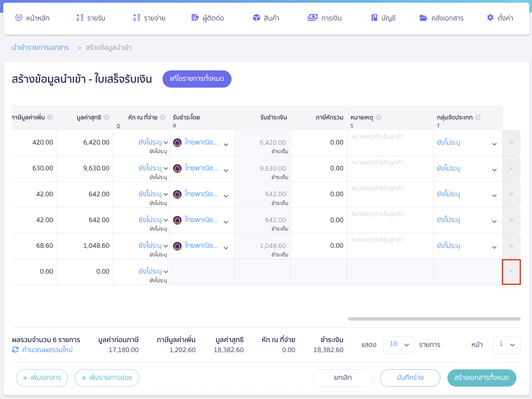This screenshot has width=532, height=399.
Task: Open the page number dropdown
Action: click(x=506, y=345)
